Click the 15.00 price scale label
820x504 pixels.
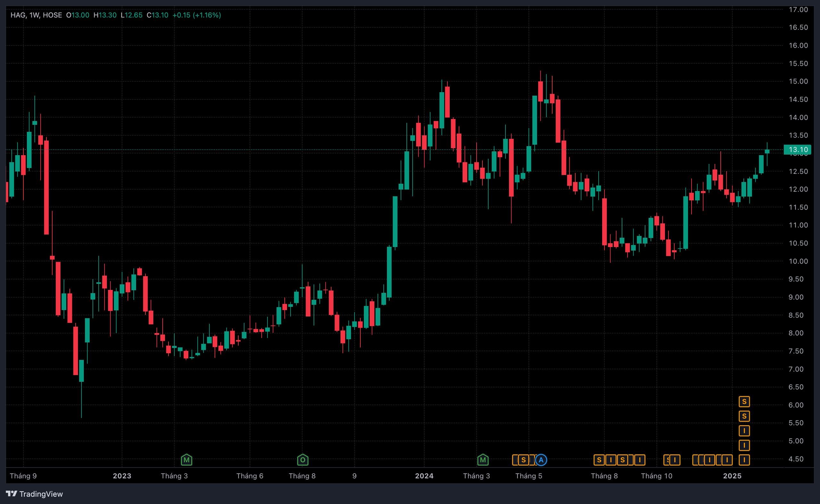click(798, 81)
